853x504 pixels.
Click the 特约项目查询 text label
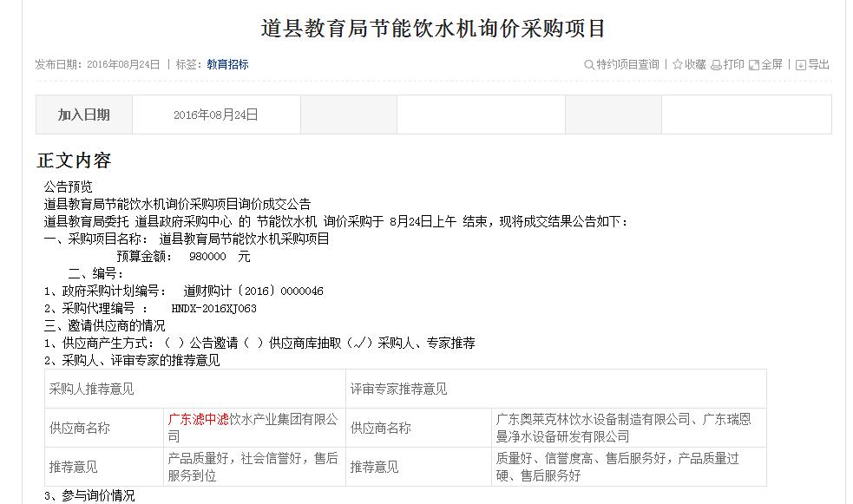[x=627, y=63]
